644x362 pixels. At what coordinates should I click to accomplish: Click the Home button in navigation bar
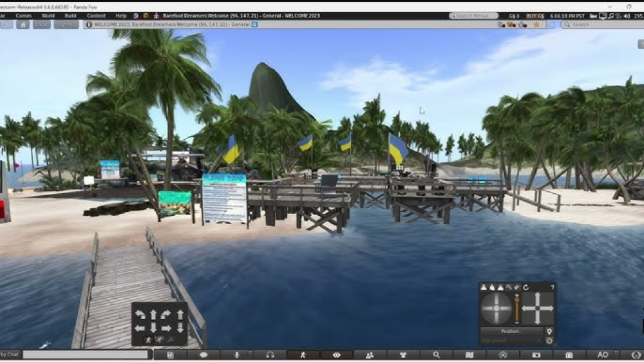[x=23, y=24]
